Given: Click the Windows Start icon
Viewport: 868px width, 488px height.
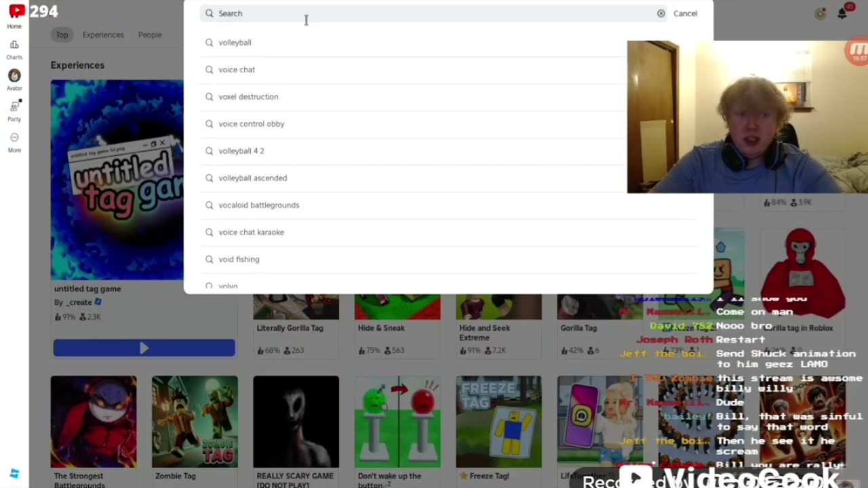Looking at the screenshot, I should tap(14, 474).
